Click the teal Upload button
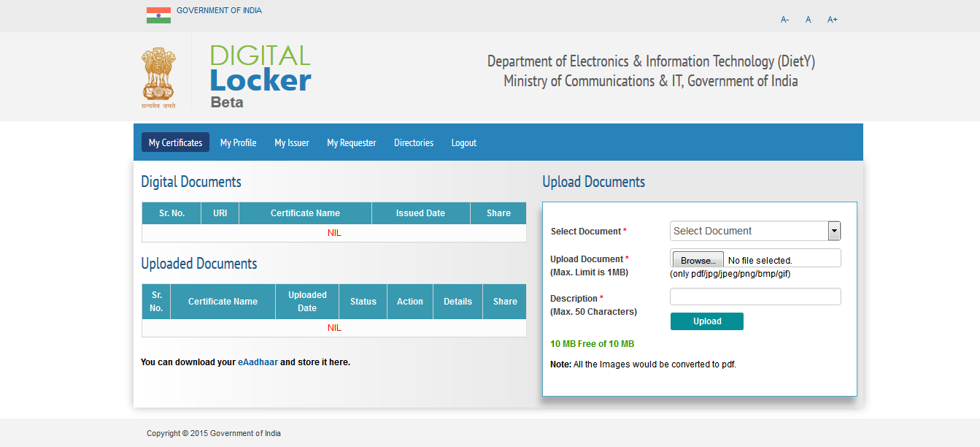The height and width of the screenshot is (447, 980). click(x=706, y=321)
